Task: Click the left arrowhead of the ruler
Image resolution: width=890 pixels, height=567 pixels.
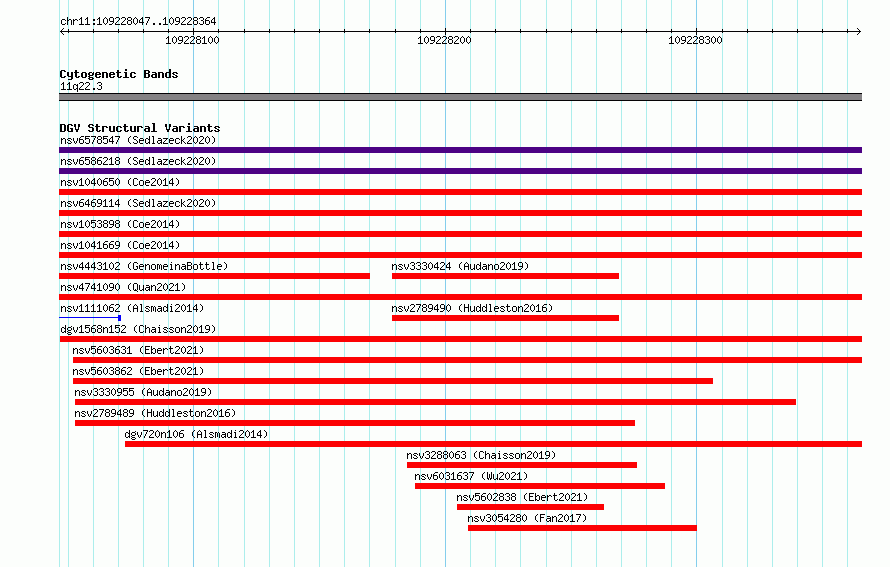Action: (63, 31)
